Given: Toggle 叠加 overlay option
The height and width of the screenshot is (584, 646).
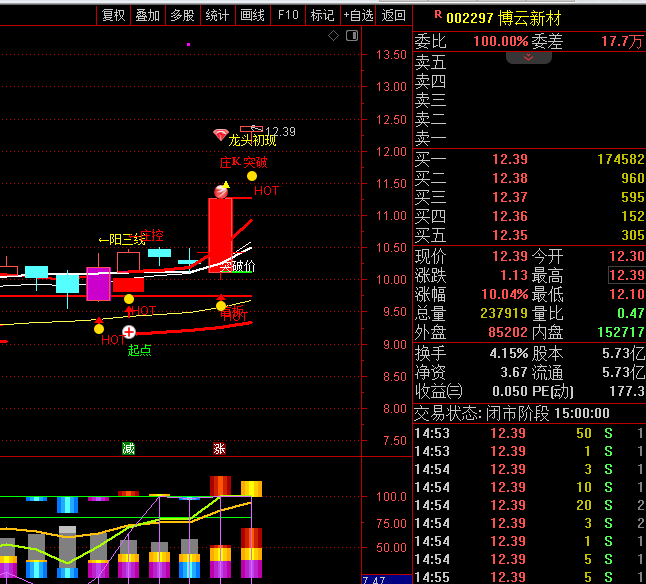Looking at the screenshot, I should point(147,15).
